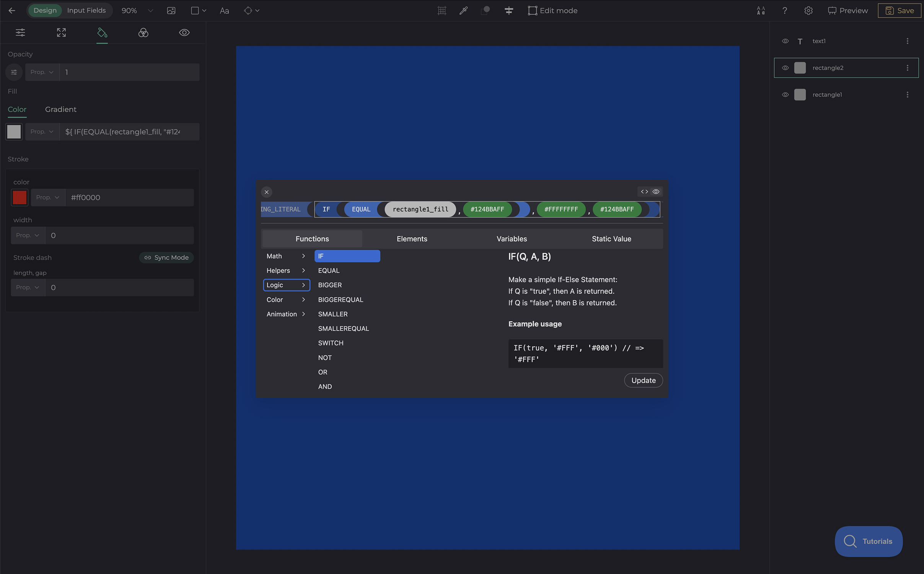Viewport: 924px width, 574px height.
Task: Switch to the Gradient fill tab
Action: (60, 109)
